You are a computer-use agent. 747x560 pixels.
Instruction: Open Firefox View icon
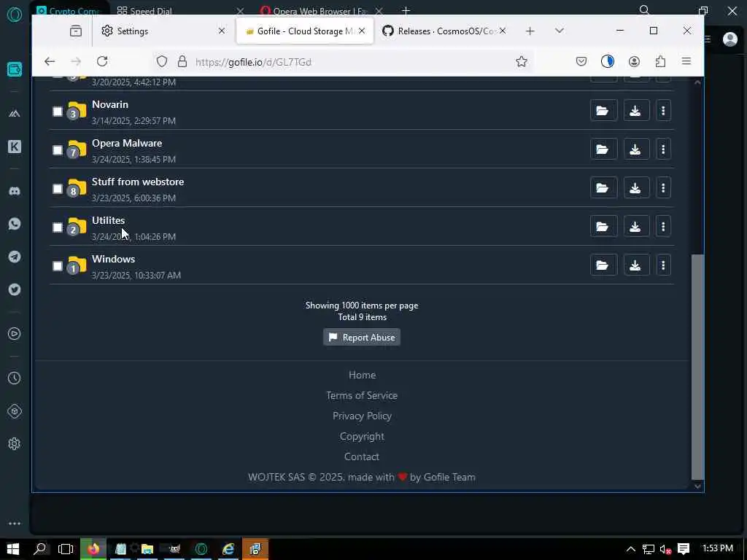click(75, 31)
